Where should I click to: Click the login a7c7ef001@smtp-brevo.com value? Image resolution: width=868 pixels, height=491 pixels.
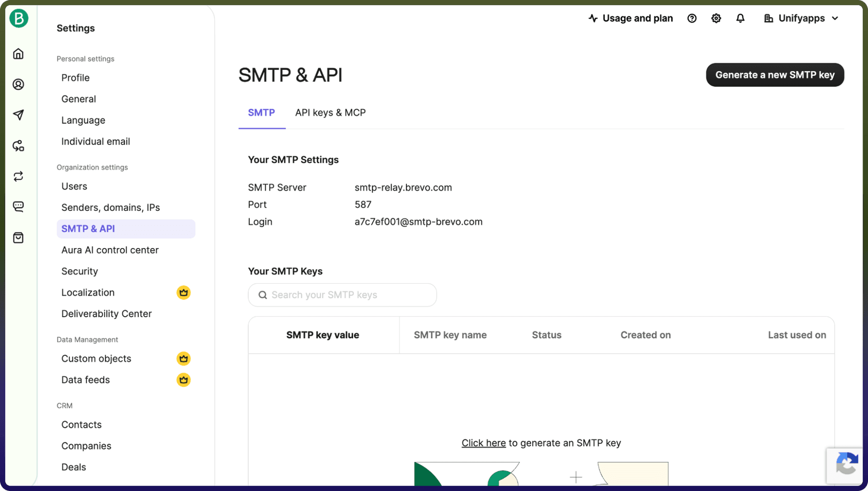click(x=419, y=222)
